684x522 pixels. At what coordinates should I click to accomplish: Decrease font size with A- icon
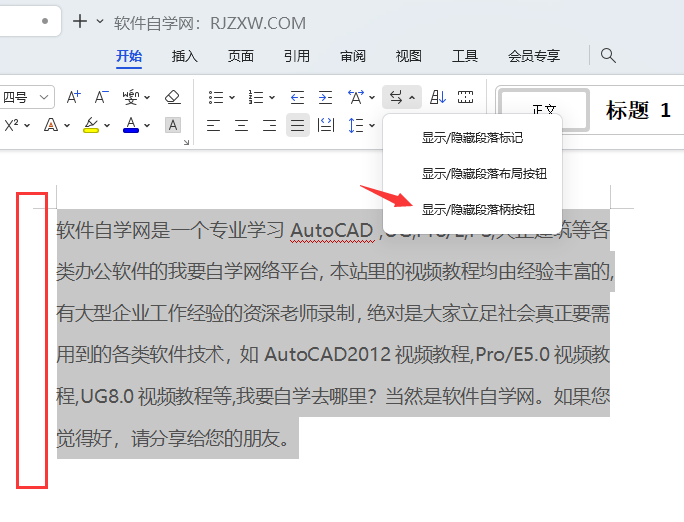(101, 97)
